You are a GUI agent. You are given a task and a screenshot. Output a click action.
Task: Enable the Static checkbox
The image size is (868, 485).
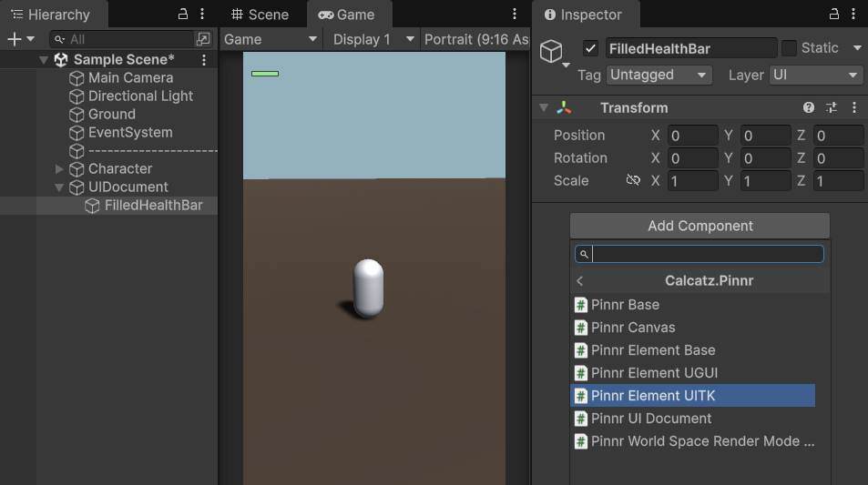[789, 48]
